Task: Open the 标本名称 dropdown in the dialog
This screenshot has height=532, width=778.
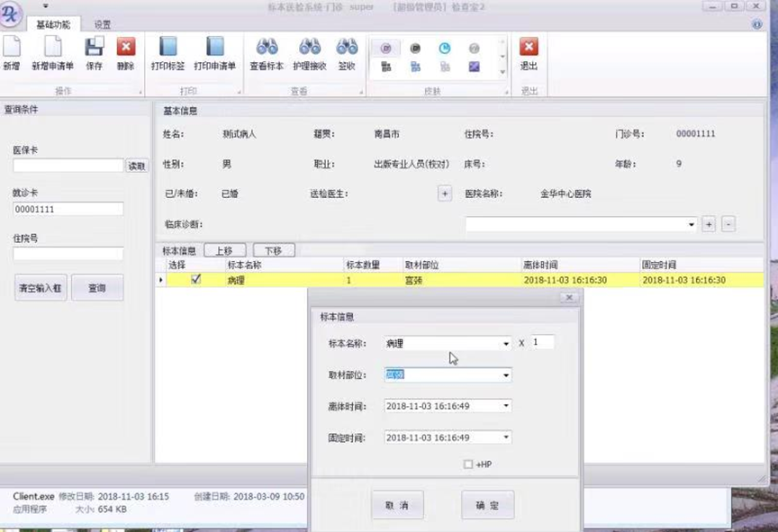Action: 505,344
